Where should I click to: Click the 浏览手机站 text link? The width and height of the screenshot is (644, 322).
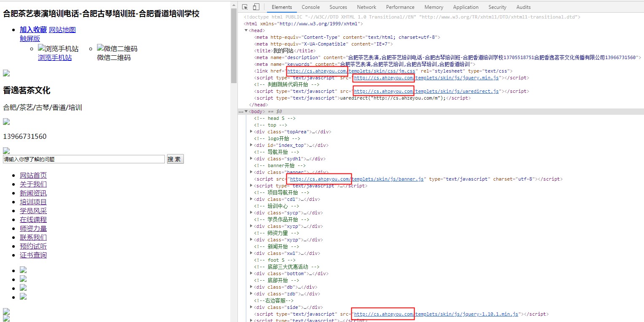55,57
